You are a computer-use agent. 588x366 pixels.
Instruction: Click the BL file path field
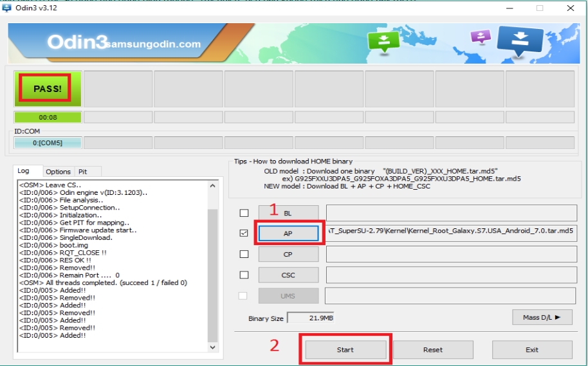click(x=452, y=213)
